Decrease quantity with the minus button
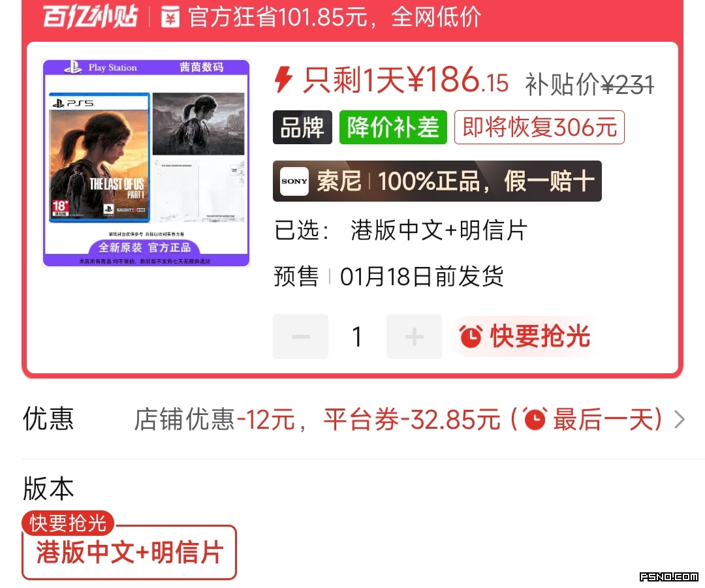 coord(300,336)
